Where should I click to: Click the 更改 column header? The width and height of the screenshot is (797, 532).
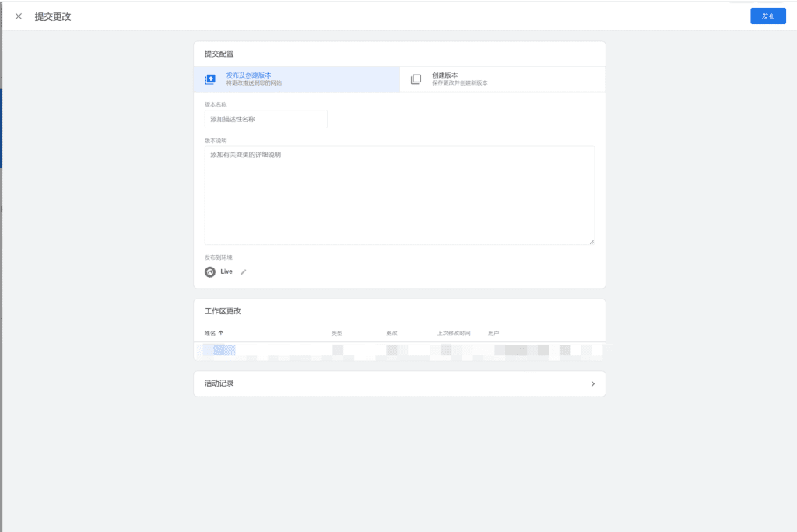(391, 334)
